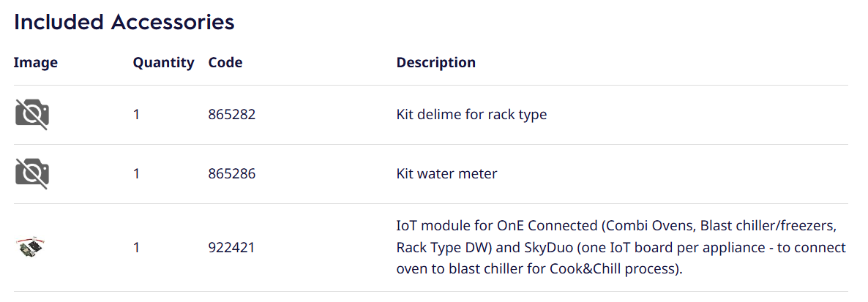Click the Image column header
This screenshot has width=868, height=302.
(36, 63)
